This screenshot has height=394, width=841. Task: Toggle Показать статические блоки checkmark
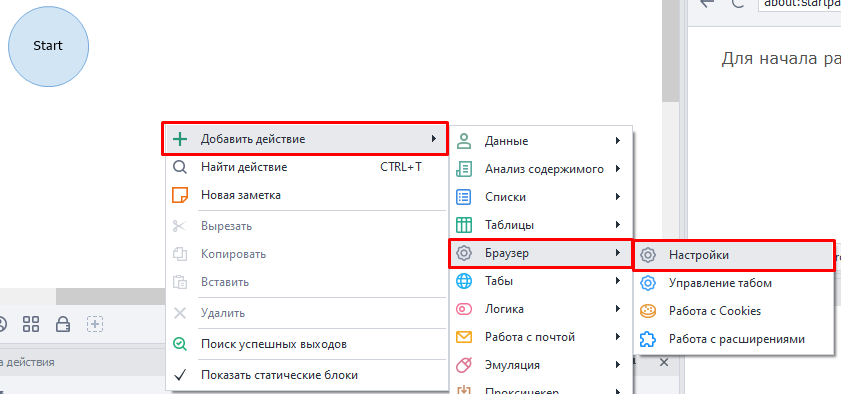point(180,375)
